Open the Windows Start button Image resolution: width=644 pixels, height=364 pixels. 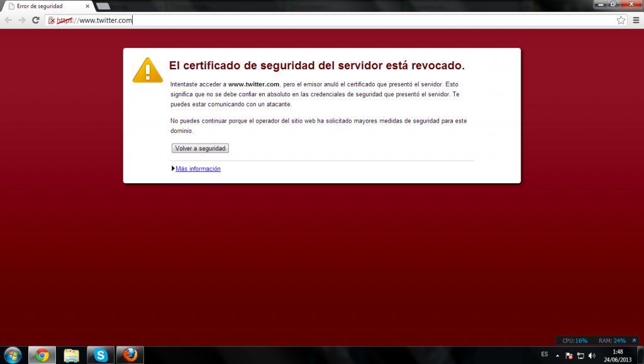coord(13,355)
